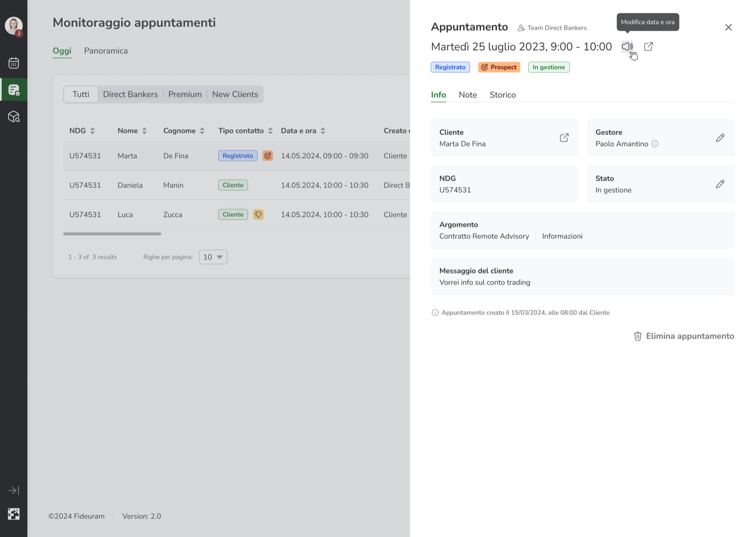Open the calendar icon in sidebar

point(14,63)
